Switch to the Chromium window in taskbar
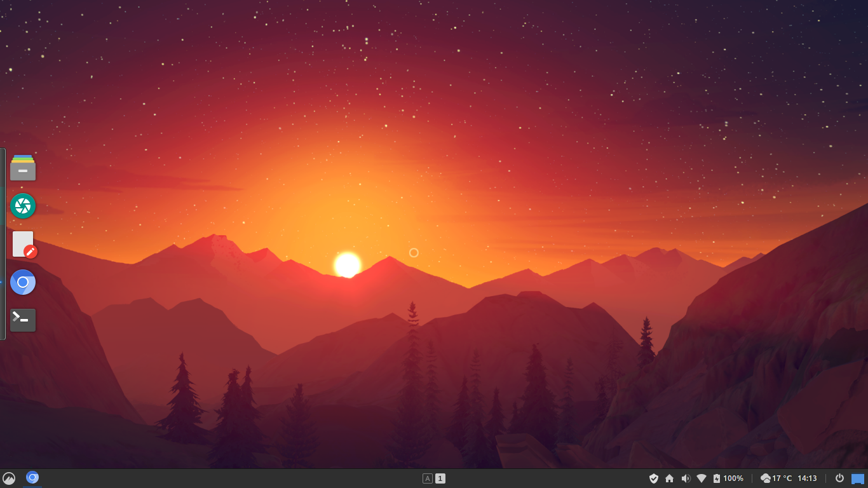The height and width of the screenshot is (488, 868). click(32, 478)
